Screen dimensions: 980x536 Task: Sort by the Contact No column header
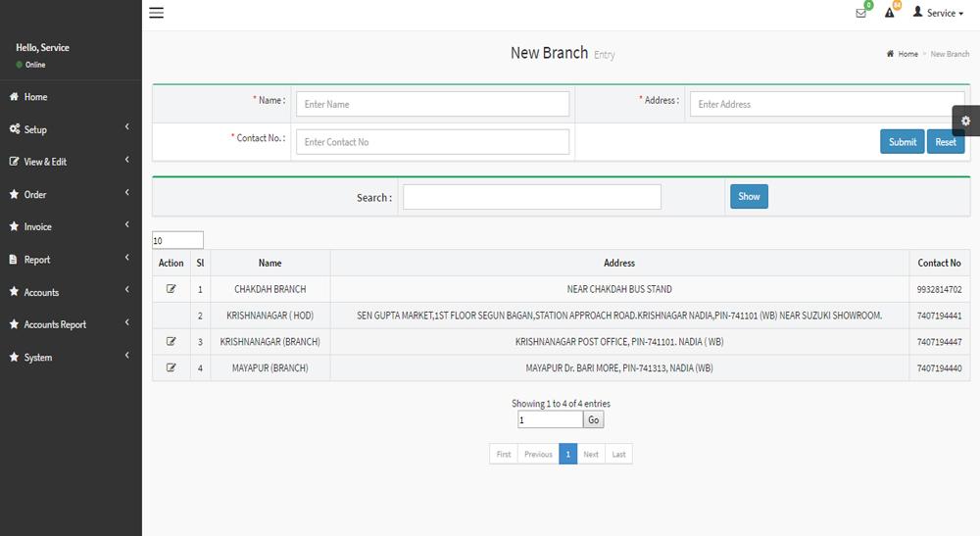click(940, 263)
